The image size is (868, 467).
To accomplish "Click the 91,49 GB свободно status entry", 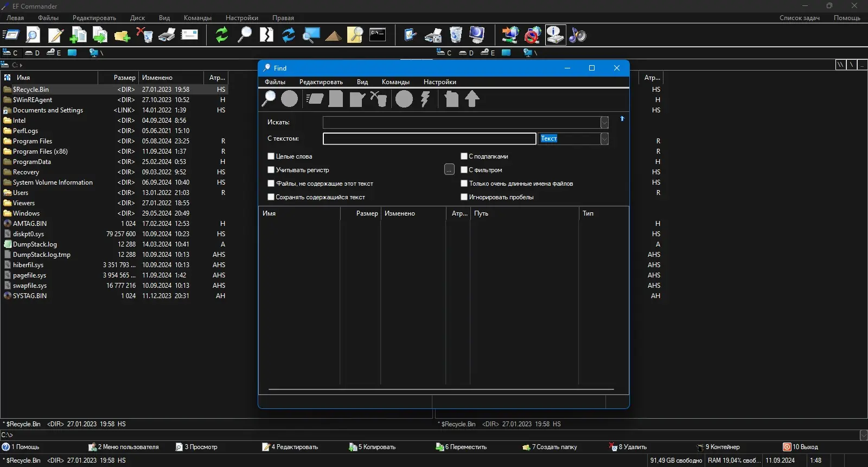I will click(x=676, y=460).
